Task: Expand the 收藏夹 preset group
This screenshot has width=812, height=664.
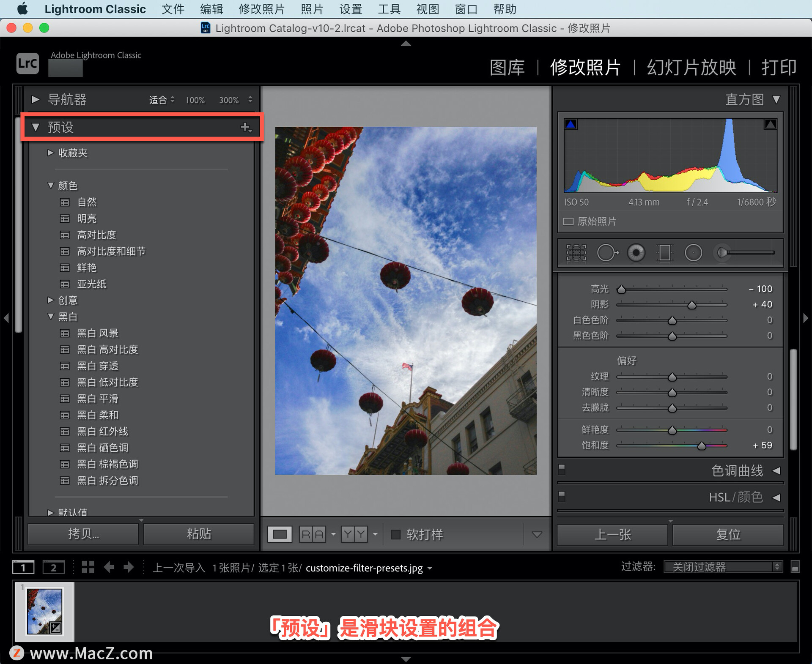Action: click(50, 153)
